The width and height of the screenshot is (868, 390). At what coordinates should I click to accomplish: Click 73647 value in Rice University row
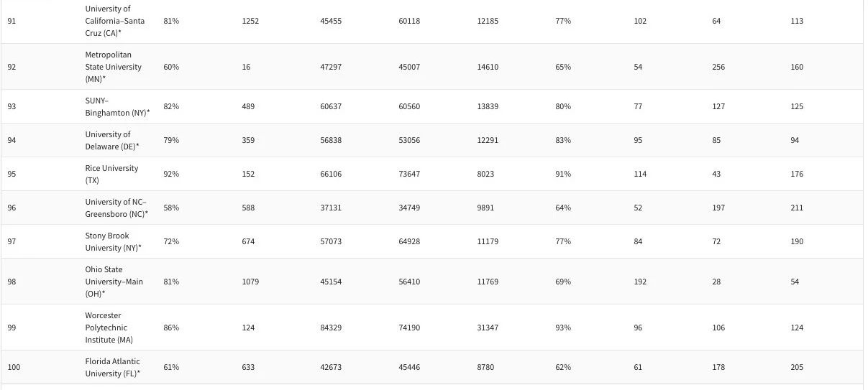409,174
